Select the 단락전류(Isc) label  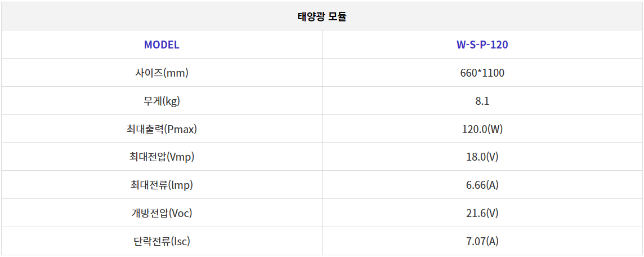162,241
